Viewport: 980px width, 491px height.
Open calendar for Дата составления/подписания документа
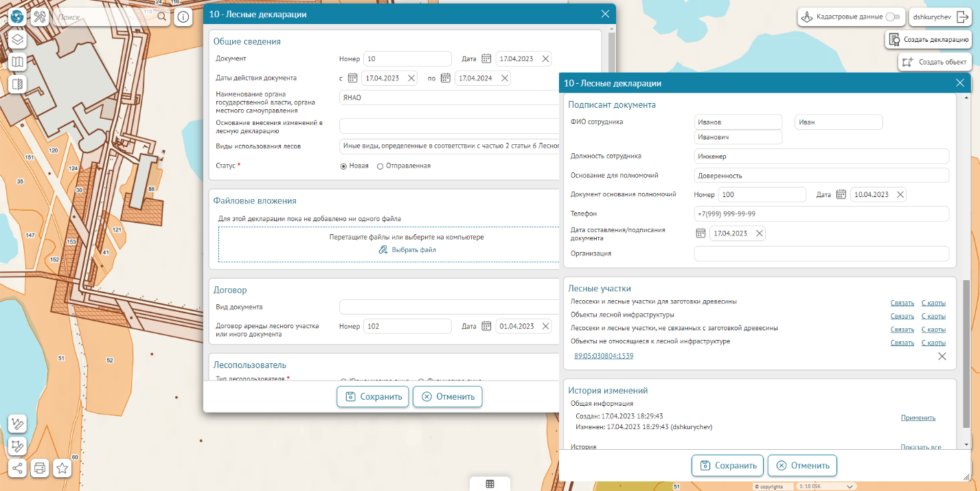700,233
